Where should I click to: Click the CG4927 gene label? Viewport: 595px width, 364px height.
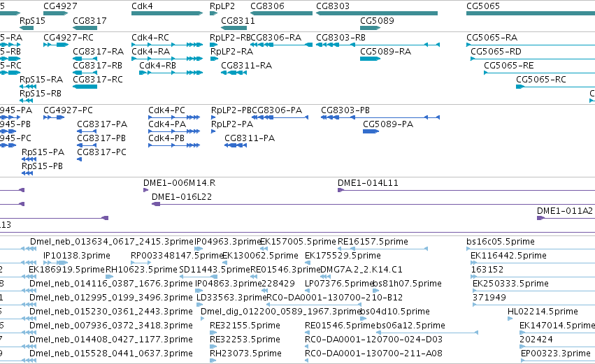[x=60, y=6]
